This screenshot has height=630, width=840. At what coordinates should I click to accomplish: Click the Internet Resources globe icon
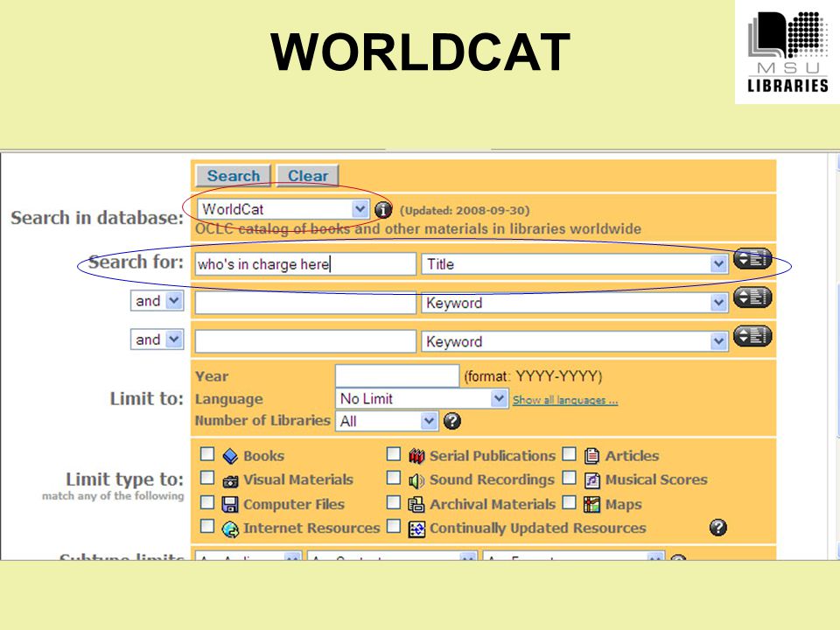click(230, 528)
